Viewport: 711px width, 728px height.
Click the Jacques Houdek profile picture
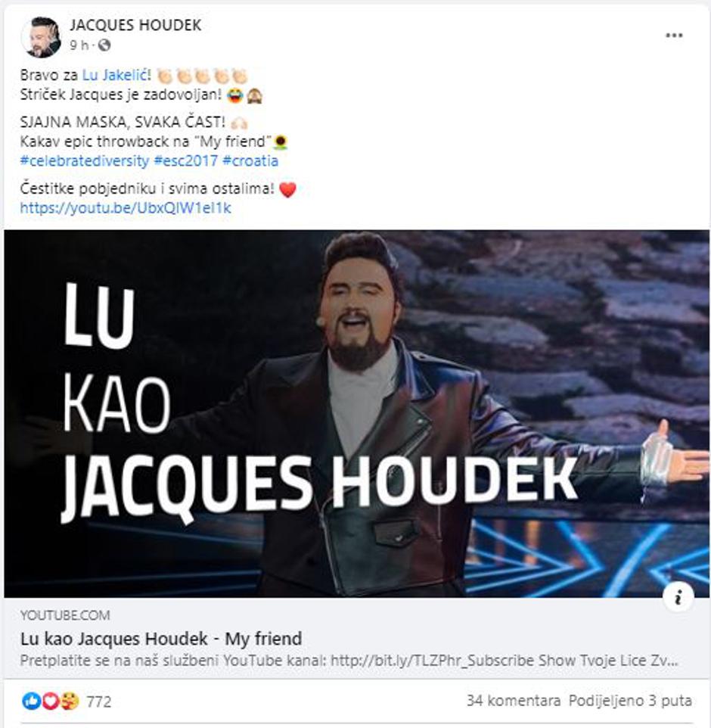[x=41, y=36]
